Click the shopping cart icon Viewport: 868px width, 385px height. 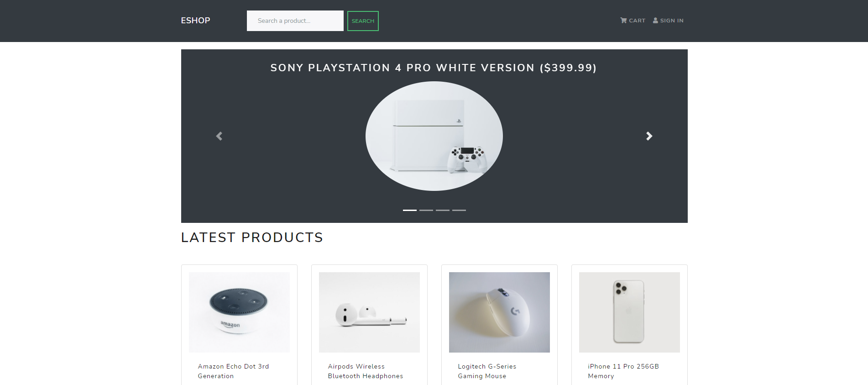pos(623,21)
